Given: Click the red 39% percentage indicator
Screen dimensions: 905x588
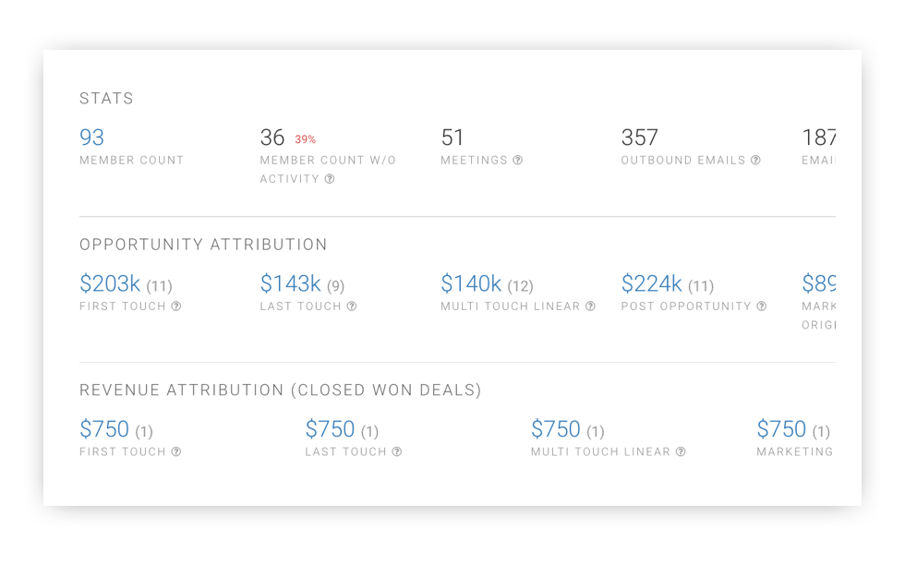Looking at the screenshot, I should pyautogui.click(x=306, y=138).
